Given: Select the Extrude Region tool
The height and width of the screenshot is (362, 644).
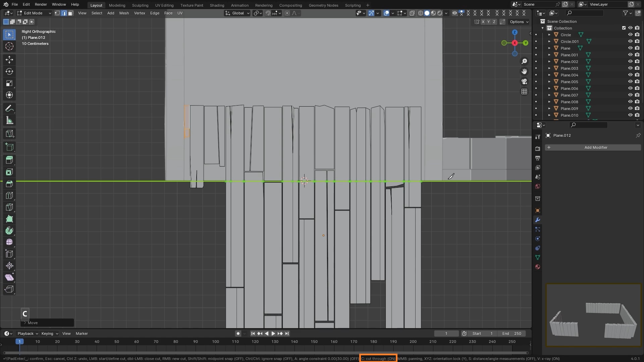Looking at the screenshot, I should coord(9,160).
